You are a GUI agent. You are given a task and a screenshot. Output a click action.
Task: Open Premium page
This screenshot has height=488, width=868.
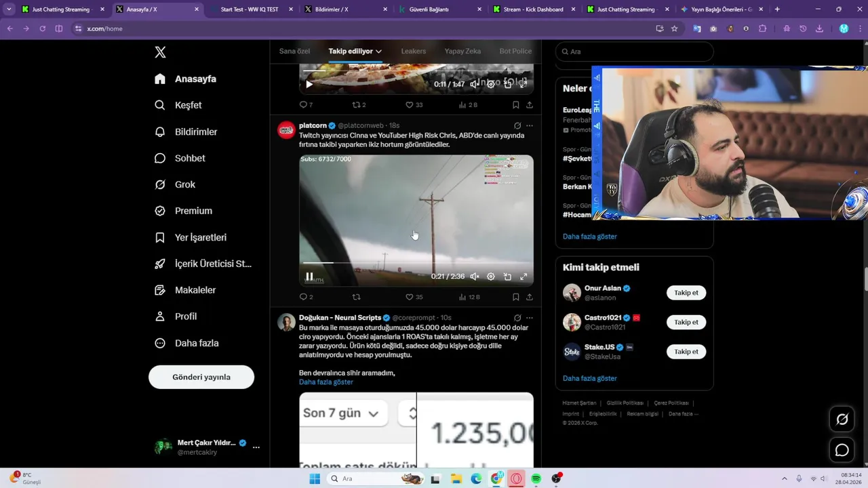[x=183, y=211]
